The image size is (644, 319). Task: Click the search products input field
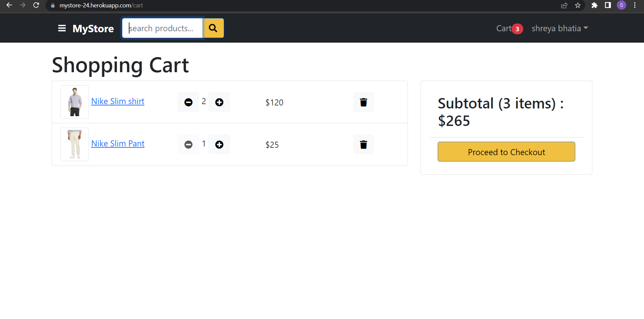click(x=163, y=28)
